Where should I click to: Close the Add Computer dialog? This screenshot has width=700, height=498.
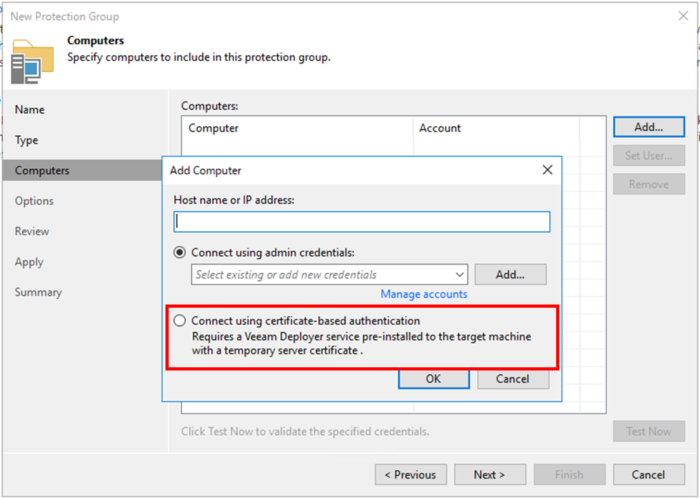(x=547, y=170)
